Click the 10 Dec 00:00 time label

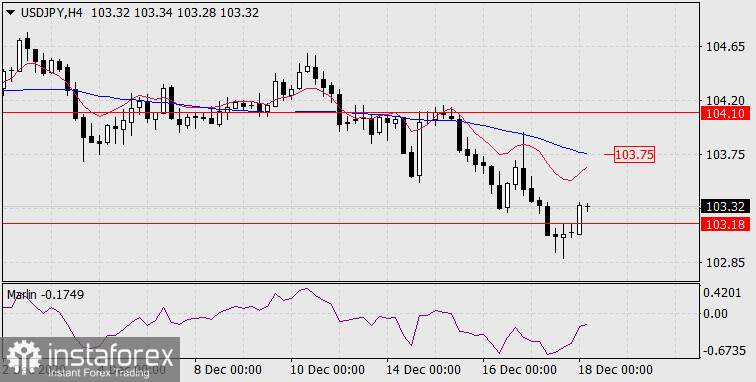coord(328,370)
